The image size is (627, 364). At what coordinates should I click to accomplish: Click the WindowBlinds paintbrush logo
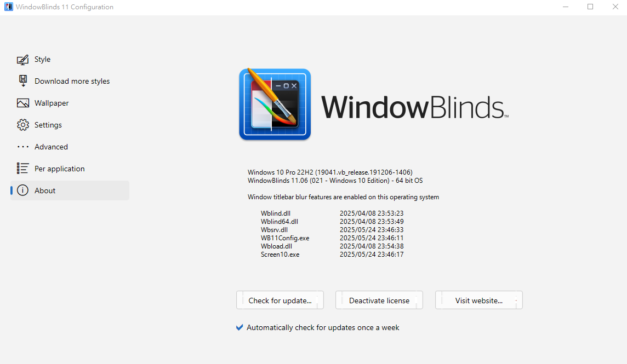coord(275,105)
